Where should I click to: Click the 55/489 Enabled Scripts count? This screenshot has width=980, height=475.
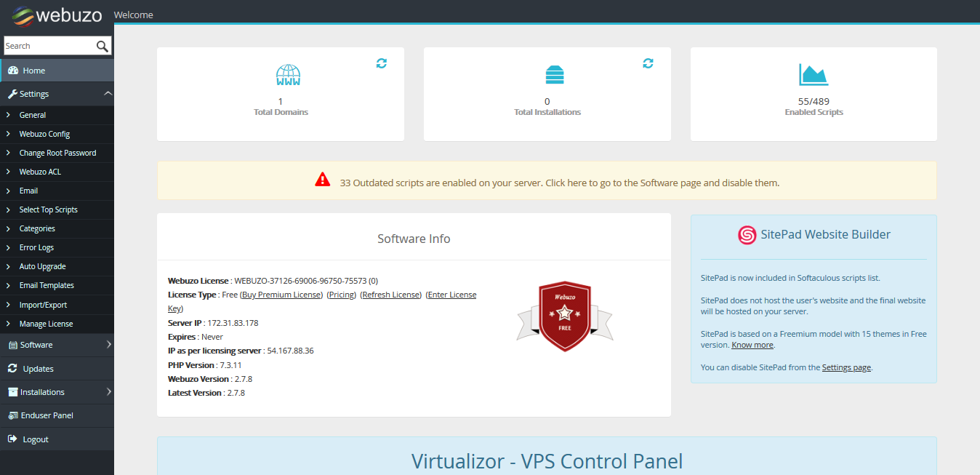click(x=814, y=101)
